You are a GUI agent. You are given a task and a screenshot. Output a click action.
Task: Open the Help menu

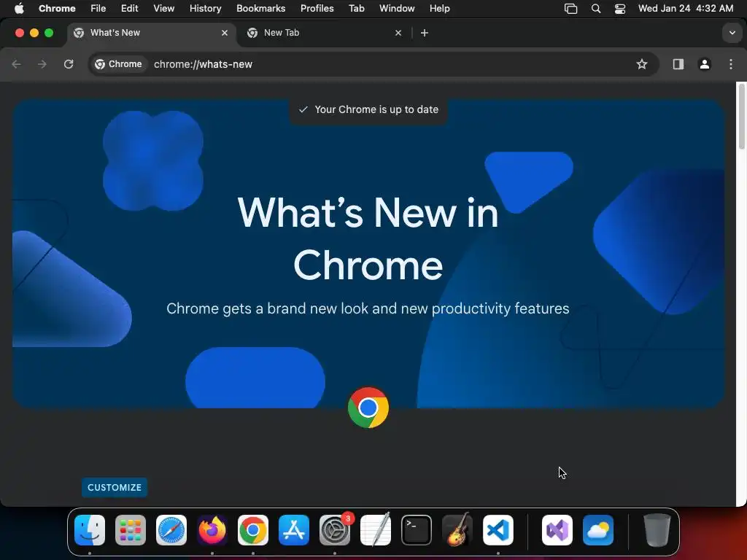coord(439,9)
